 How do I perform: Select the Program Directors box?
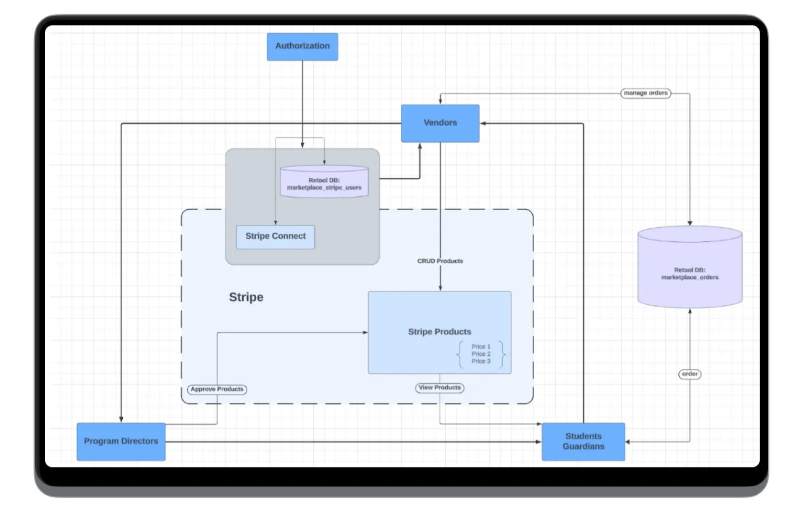pyautogui.click(x=121, y=441)
